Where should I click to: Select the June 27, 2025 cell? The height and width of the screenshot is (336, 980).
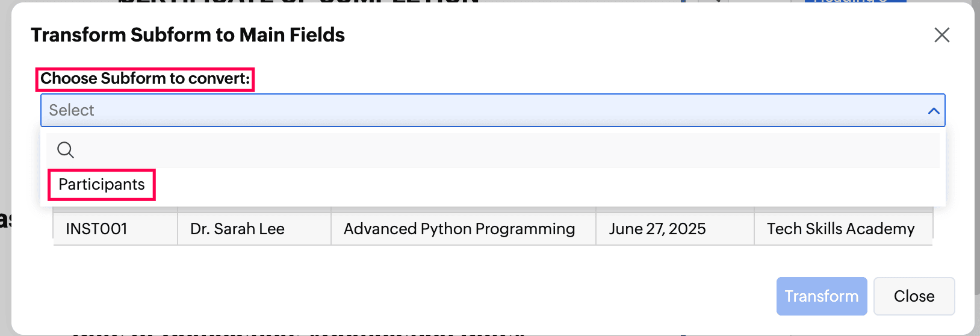click(x=675, y=229)
